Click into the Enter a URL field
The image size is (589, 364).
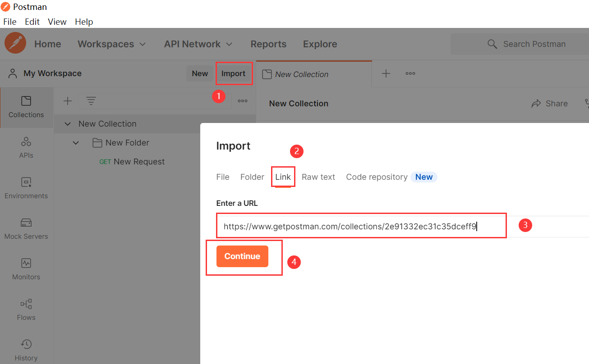[x=403, y=227]
